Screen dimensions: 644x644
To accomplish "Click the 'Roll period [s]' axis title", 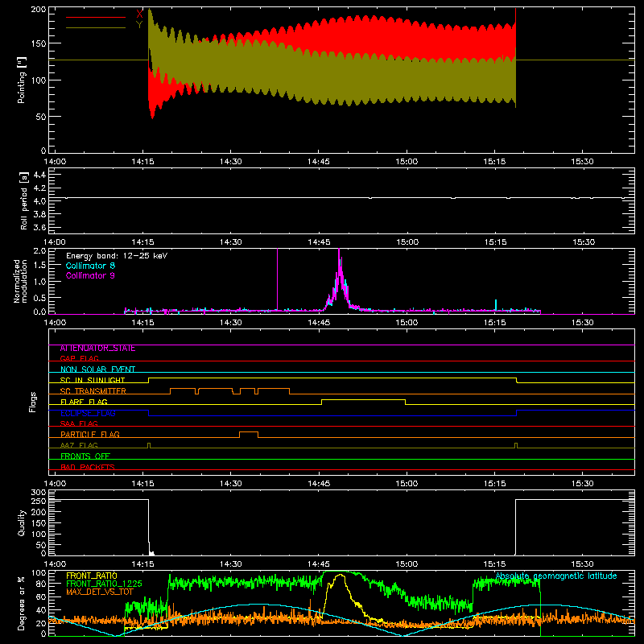I will pos(24,200).
